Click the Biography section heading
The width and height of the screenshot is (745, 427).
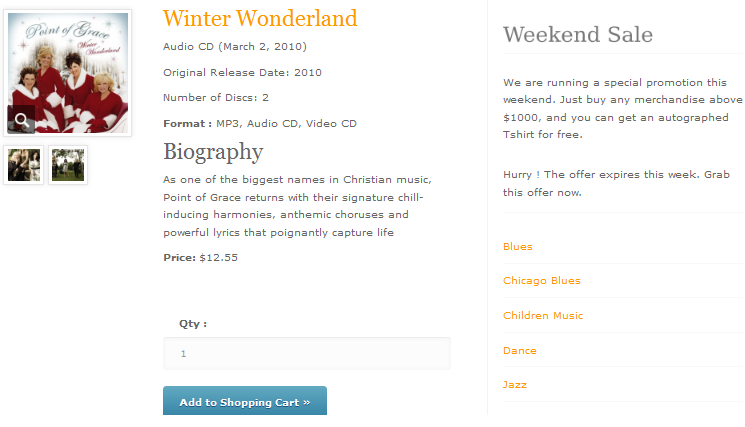click(x=213, y=152)
